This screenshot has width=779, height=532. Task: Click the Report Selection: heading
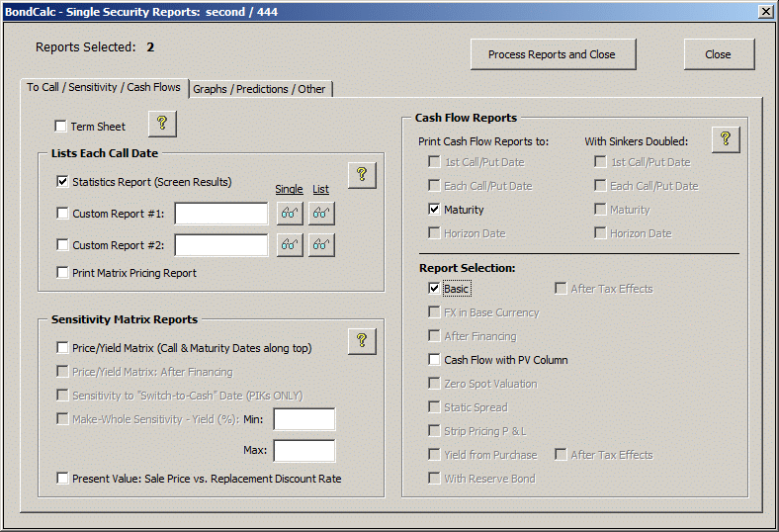pos(468,268)
